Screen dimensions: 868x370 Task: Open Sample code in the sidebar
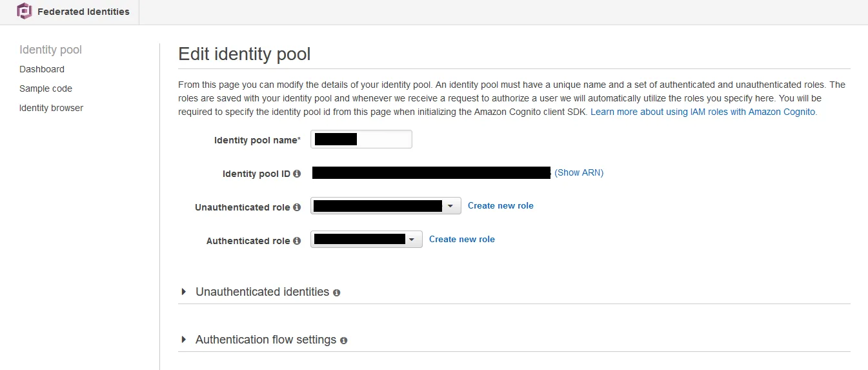(x=46, y=88)
